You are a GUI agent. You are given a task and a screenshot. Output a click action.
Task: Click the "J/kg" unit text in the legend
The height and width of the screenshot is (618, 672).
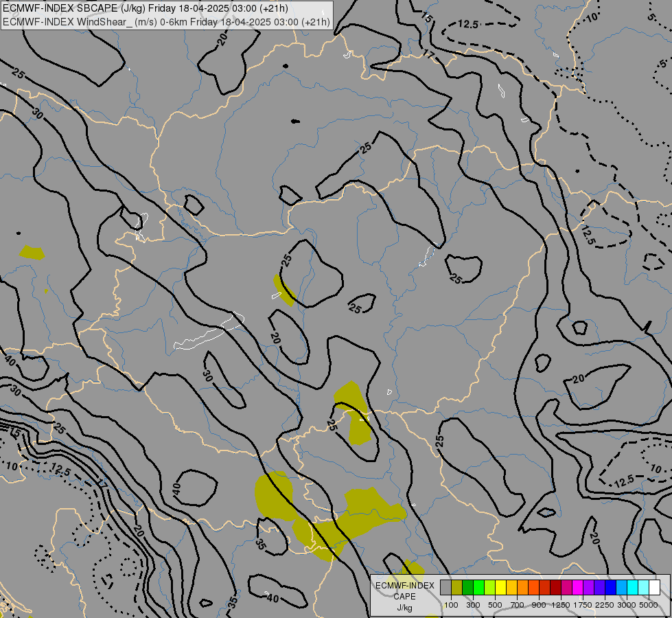tap(404, 608)
